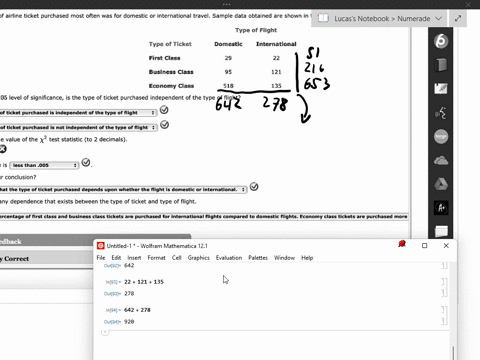480x360 pixels.
Task: Click input cell '22 + 121 + 135'
Action: click(144, 282)
